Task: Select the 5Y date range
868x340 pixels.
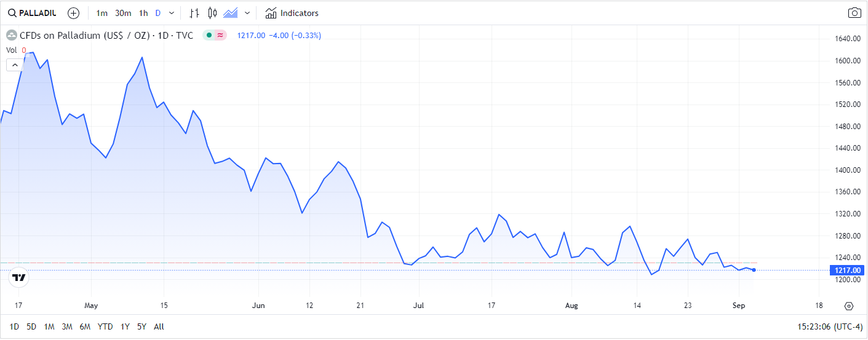Action: point(142,326)
